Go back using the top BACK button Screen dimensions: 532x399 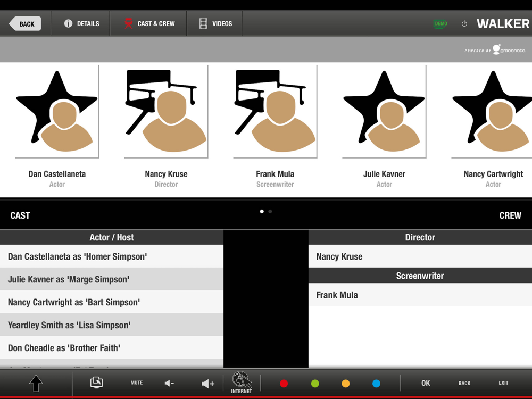pos(25,24)
